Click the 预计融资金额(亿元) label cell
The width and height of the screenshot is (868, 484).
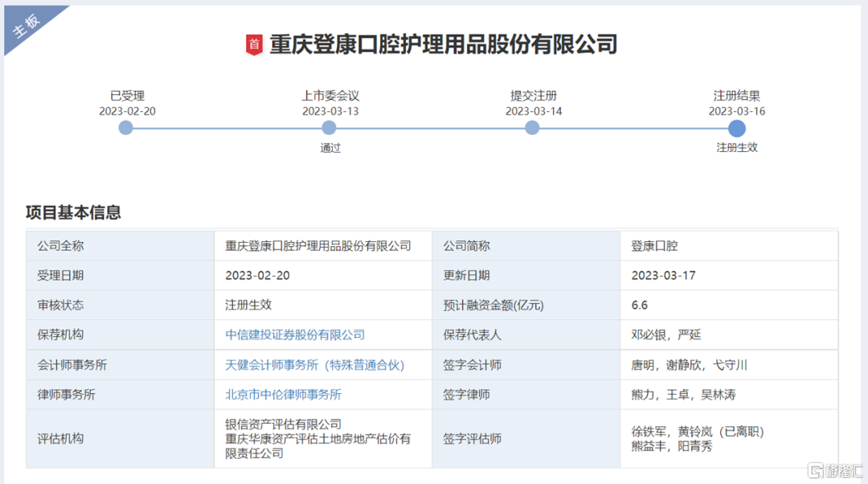526,305
